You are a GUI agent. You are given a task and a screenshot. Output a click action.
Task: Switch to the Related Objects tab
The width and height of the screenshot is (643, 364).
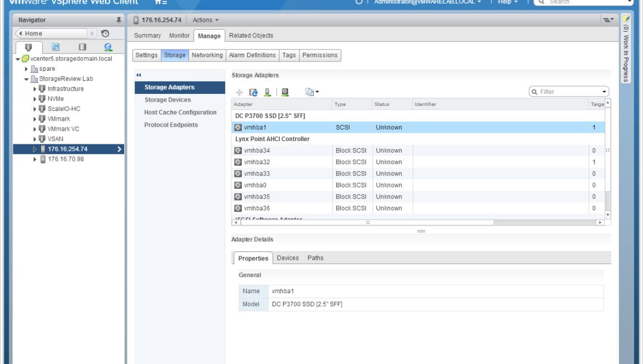click(x=251, y=36)
